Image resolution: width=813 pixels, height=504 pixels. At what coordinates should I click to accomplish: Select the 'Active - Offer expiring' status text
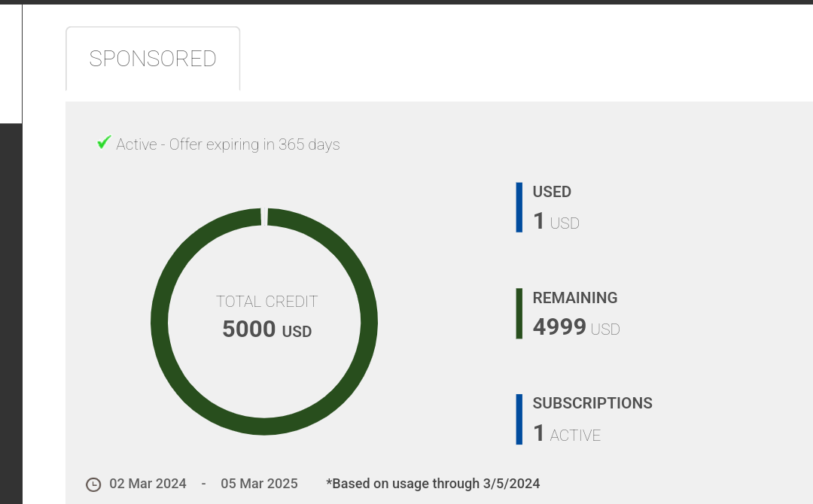tap(228, 144)
